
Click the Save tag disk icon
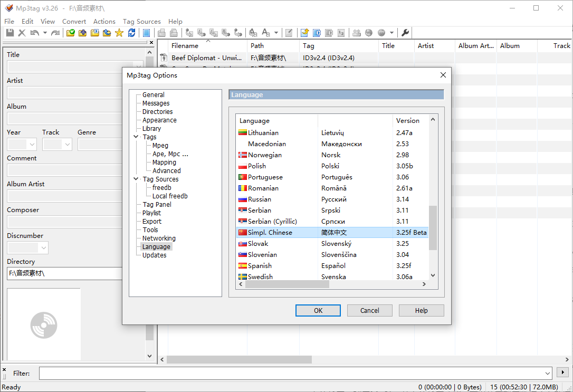[10, 33]
